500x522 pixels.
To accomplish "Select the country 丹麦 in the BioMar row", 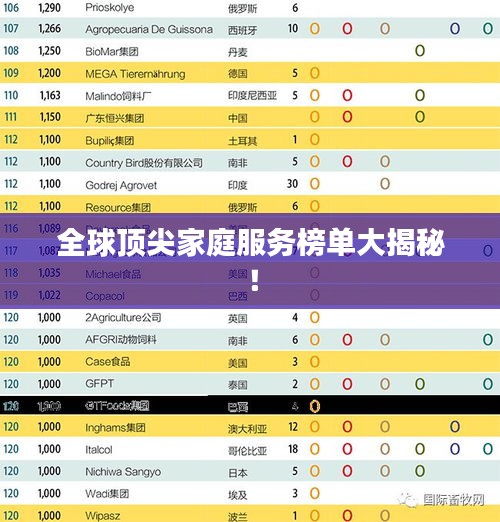I will tap(238, 52).
